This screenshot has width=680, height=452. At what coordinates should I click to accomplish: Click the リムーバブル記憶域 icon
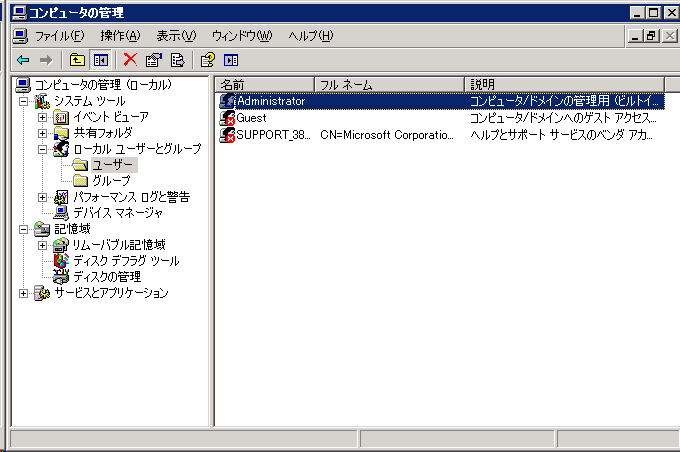coord(61,245)
